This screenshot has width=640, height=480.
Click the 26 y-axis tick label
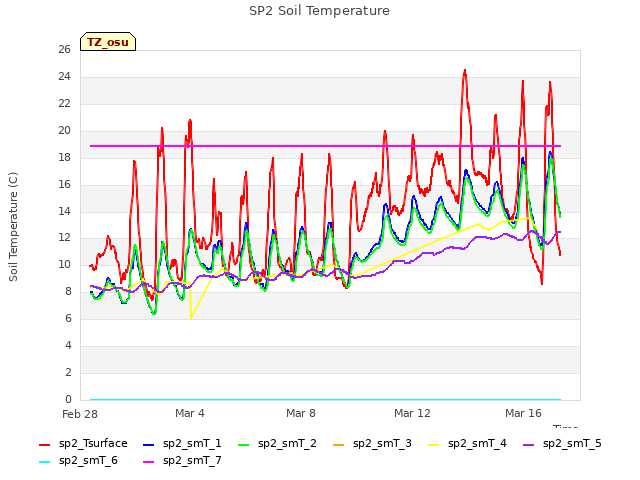64,49
